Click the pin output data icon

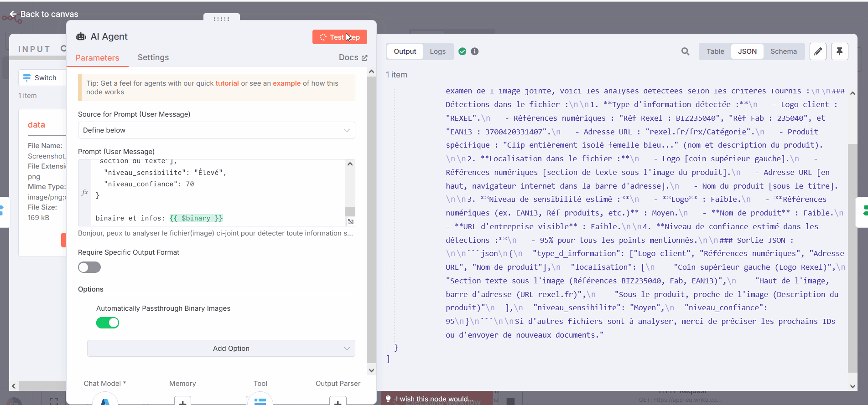[x=839, y=51]
